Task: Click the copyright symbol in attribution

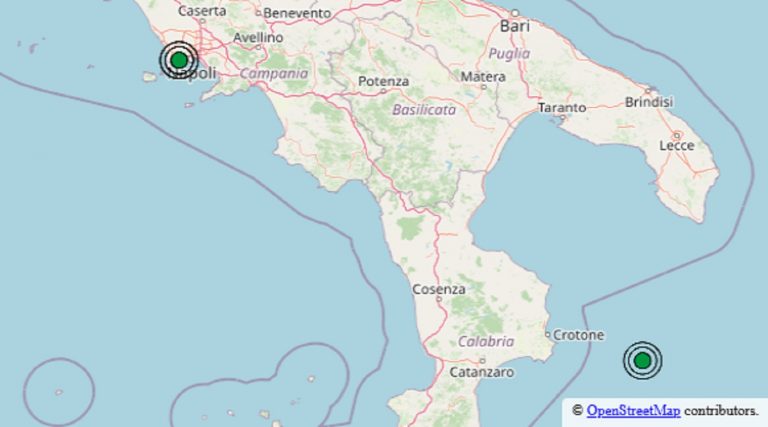Action: tap(577, 410)
